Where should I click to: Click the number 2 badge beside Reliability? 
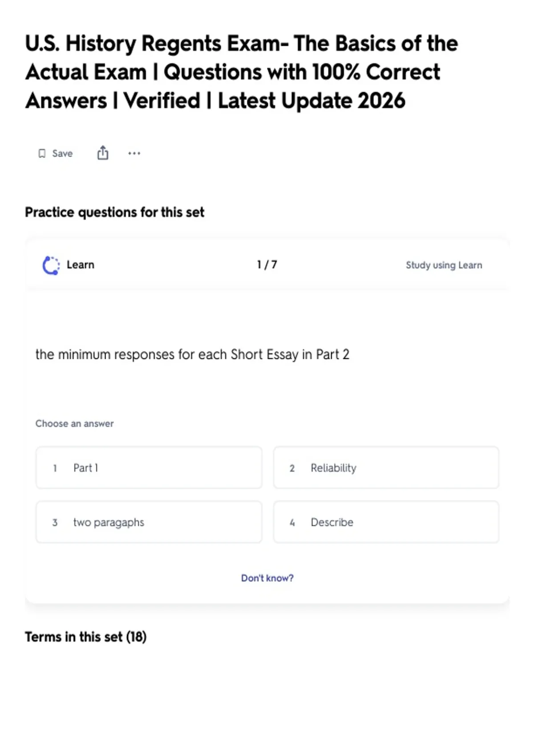pyautogui.click(x=292, y=468)
